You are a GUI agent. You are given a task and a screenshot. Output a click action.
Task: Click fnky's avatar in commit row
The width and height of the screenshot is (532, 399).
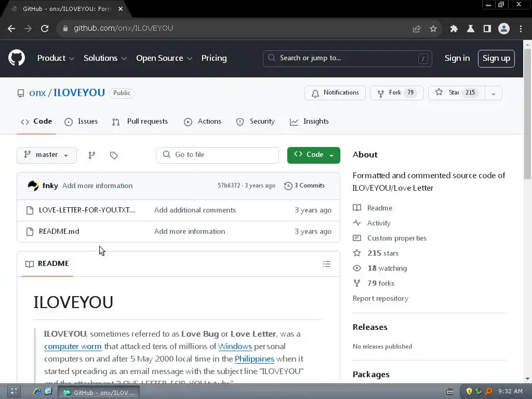coord(33,185)
